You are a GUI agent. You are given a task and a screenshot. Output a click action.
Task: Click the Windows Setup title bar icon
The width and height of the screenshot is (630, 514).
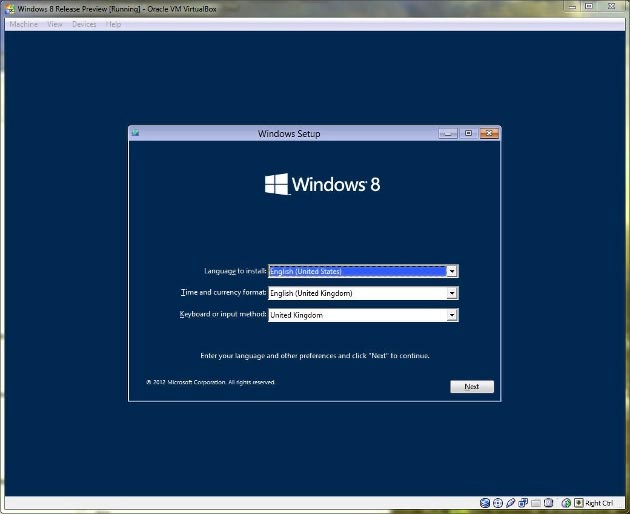point(135,133)
